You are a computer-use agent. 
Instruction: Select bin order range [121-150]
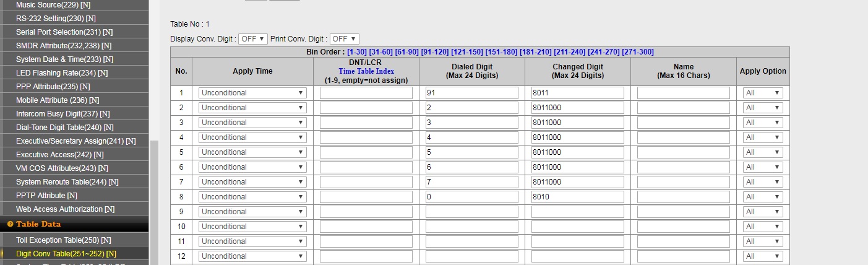(x=467, y=52)
